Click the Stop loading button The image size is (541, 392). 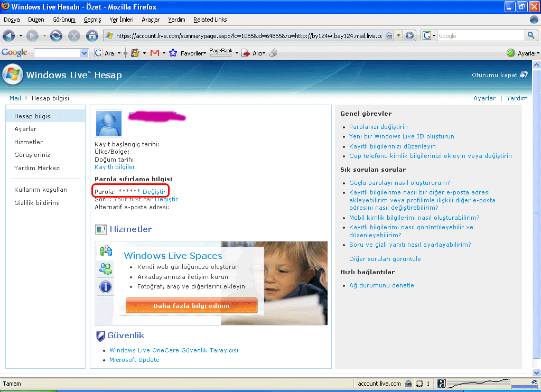[74, 35]
